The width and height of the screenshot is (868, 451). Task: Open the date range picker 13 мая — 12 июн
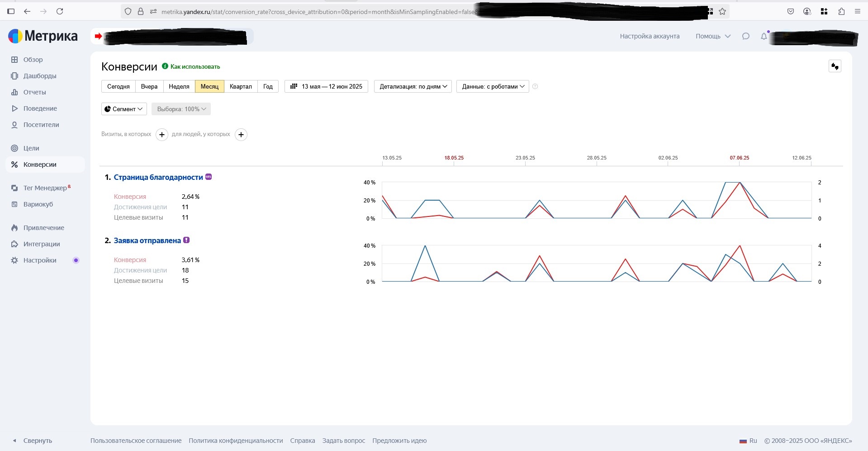pos(326,86)
